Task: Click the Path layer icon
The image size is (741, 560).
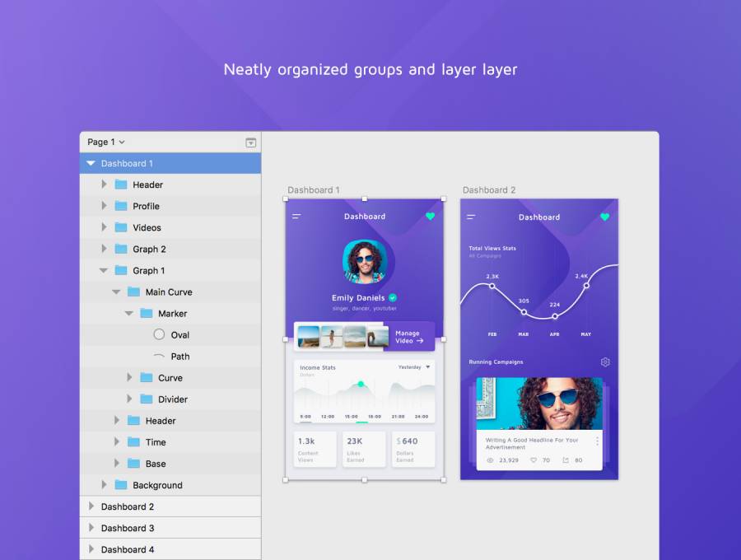Action: point(159,356)
